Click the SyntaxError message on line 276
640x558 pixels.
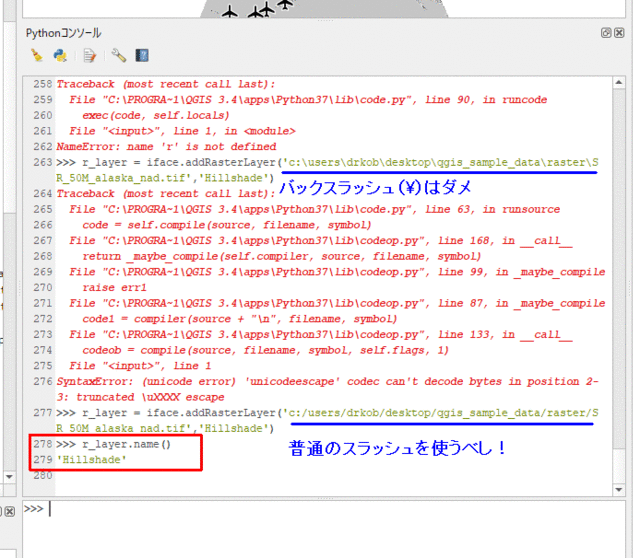pos(328,389)
